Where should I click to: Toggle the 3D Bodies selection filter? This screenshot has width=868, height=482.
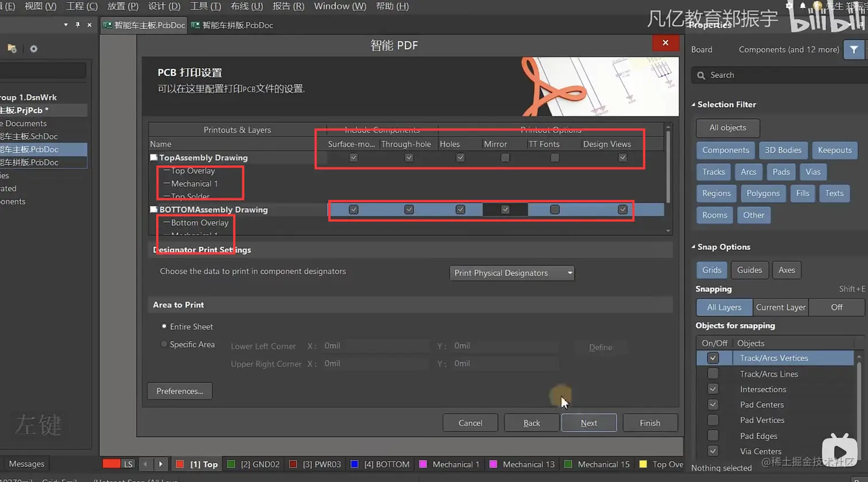(x=783, y=150)
